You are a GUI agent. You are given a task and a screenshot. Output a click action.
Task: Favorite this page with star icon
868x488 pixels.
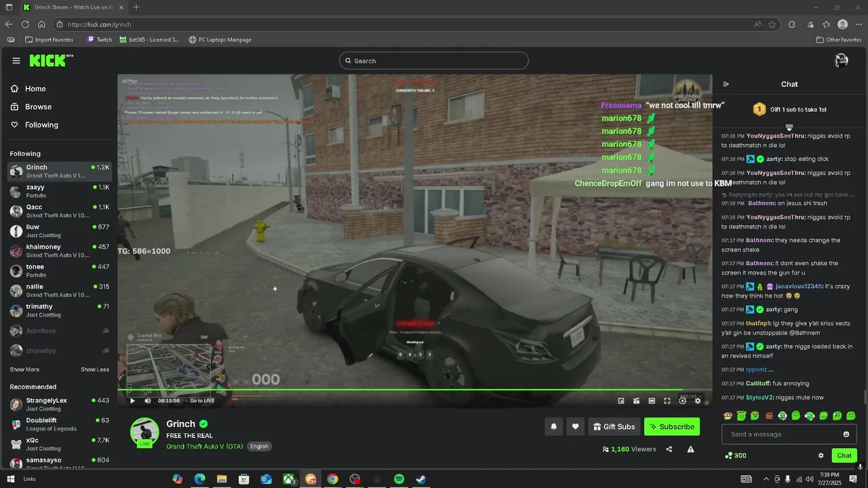772,24
